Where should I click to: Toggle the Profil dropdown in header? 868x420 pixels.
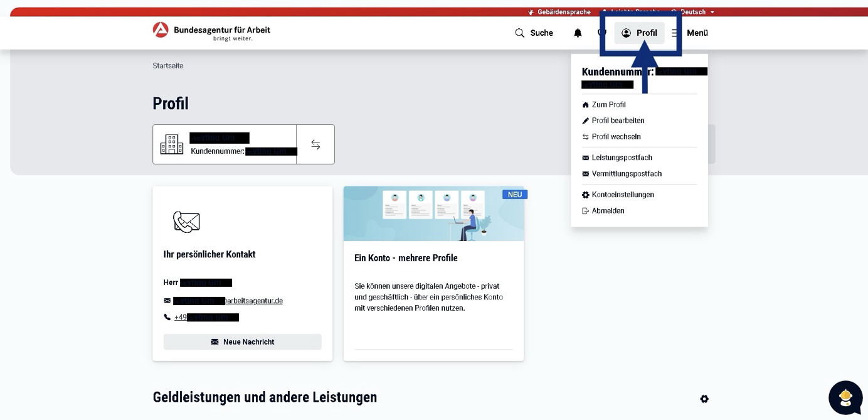click(x=639, y=33)
